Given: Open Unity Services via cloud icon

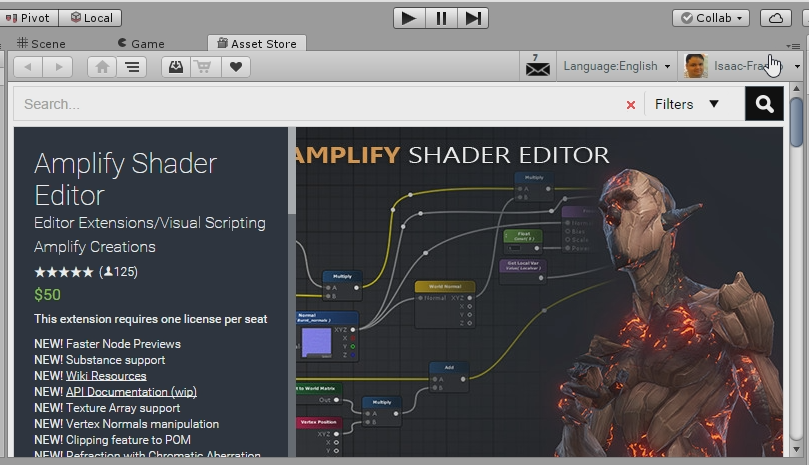Looking at the screenshot, I should click(x=776, y=18).
